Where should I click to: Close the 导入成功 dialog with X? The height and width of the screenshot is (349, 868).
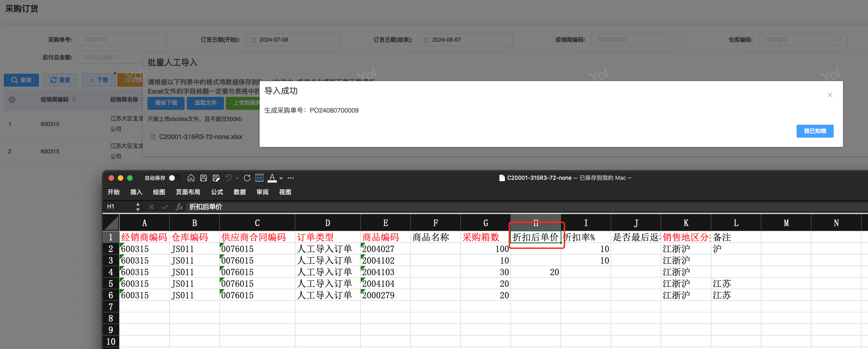pos(830,95)
